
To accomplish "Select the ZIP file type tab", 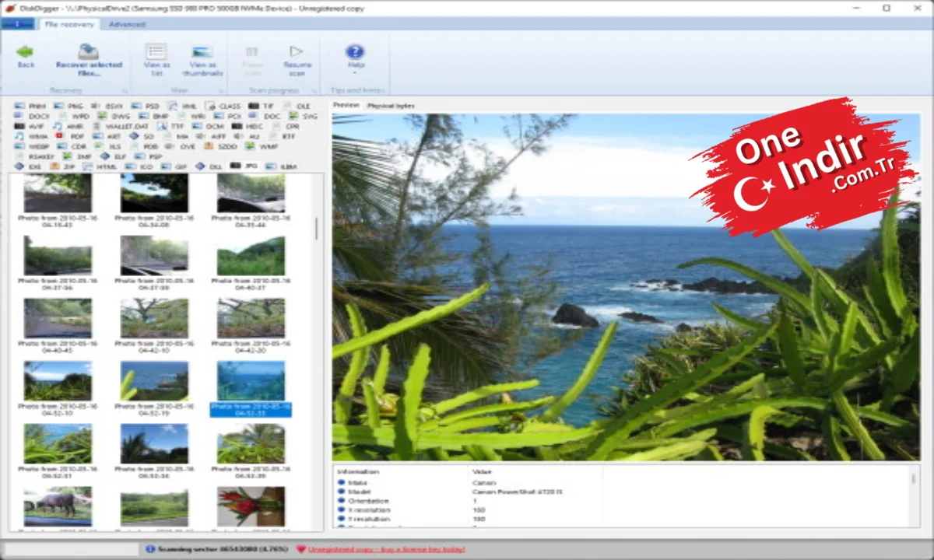I will coord(61,166).
